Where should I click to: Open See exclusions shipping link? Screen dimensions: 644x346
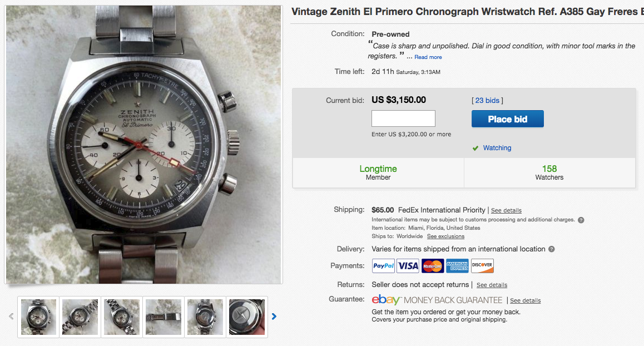[445, 236]
